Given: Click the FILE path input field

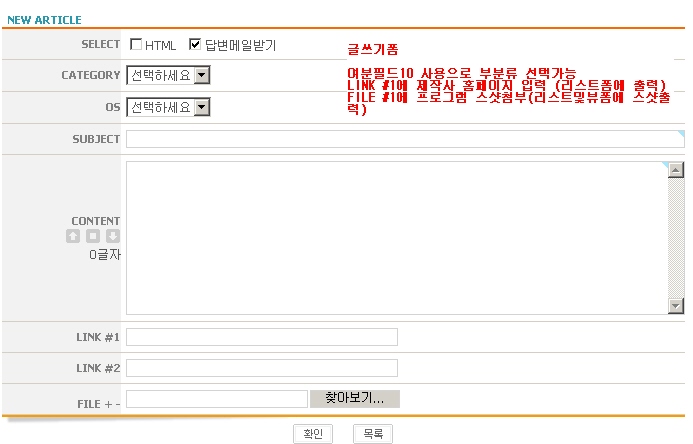Looking at the screenshot, I should tap(217, 399).
